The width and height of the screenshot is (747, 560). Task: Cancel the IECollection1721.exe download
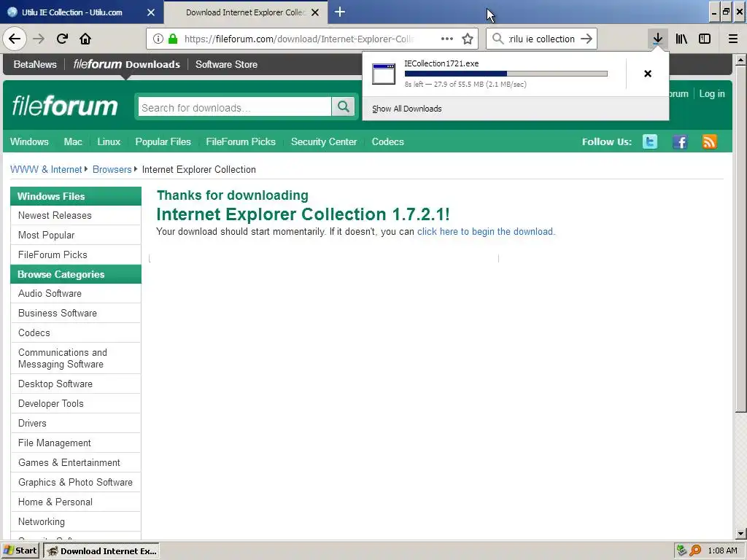[648, 74]
